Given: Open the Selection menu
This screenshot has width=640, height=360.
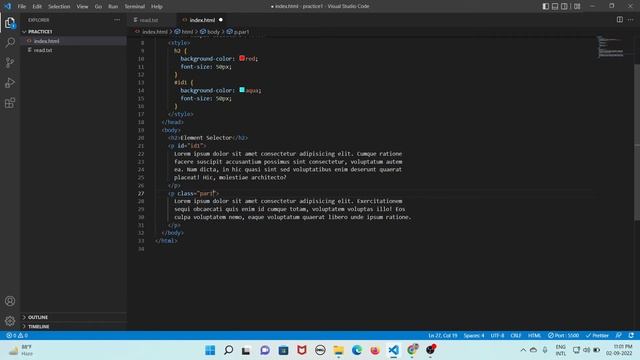Looking at the screenshot, I should pos(59,7).
